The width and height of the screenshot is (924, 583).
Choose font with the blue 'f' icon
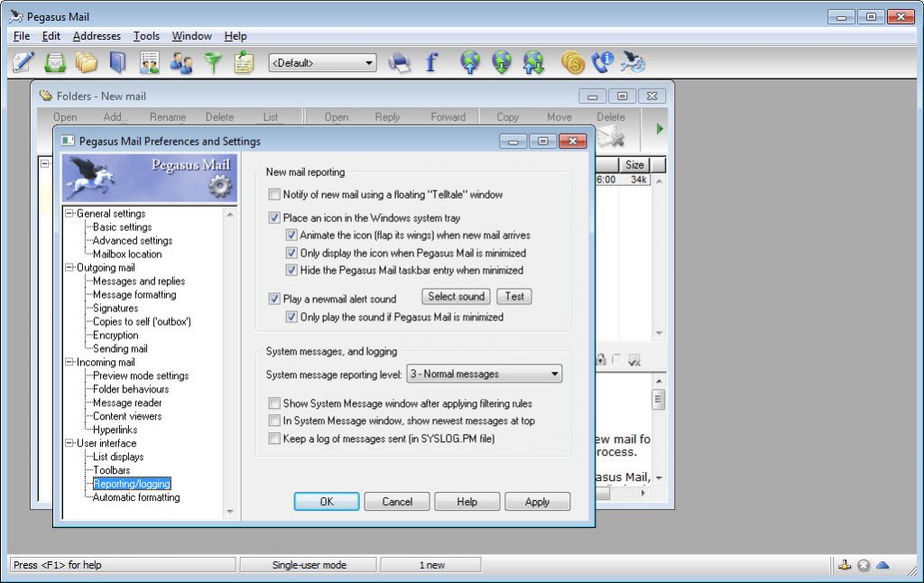click(x=431, y=62)
